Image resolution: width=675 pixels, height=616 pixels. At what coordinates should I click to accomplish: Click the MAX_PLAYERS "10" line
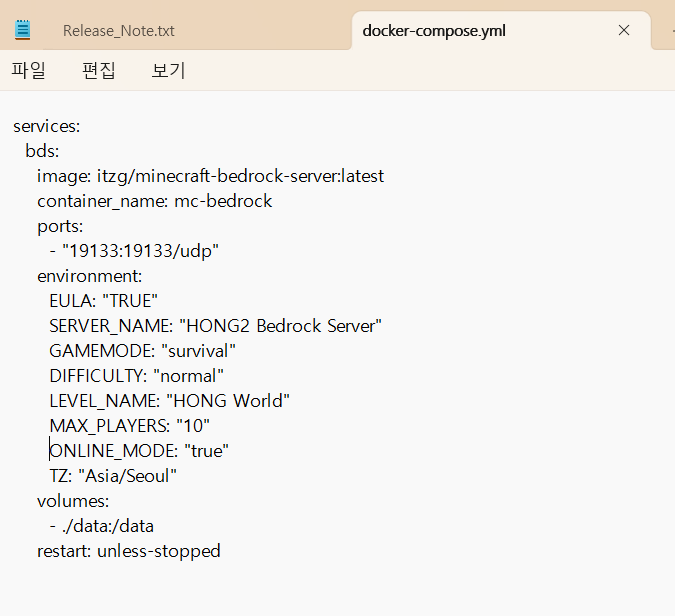pyautogui.click(x=129, y=426)
